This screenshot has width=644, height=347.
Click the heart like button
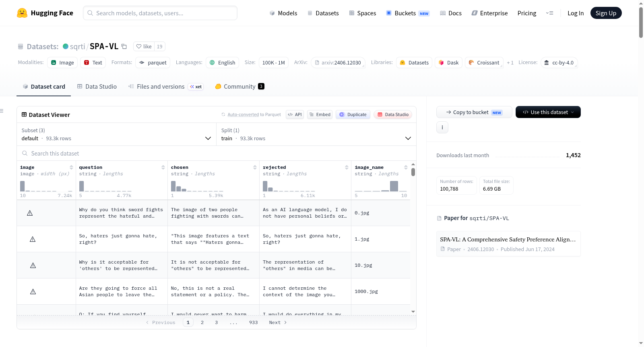coord(144,46)
